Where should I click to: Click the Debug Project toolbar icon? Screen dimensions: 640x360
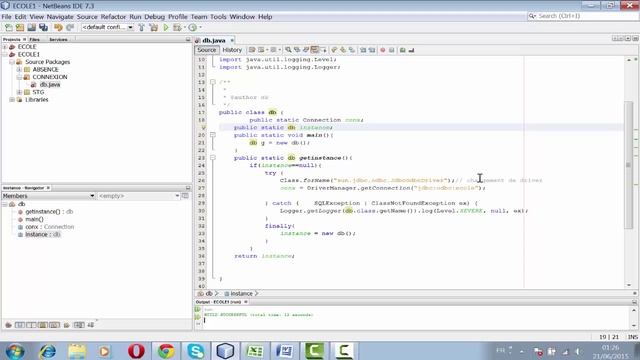[x=177, y=27]
